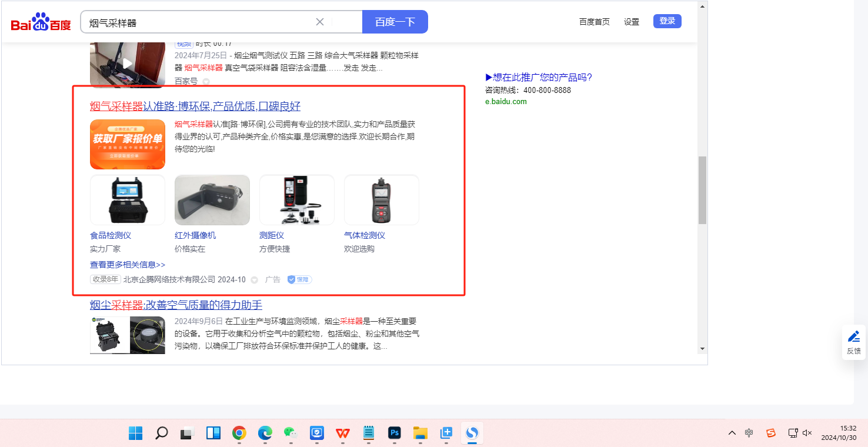Screen dimensions: 868x447
Task: Expand the arrow next to 百家号
Action: coord(206,82)
